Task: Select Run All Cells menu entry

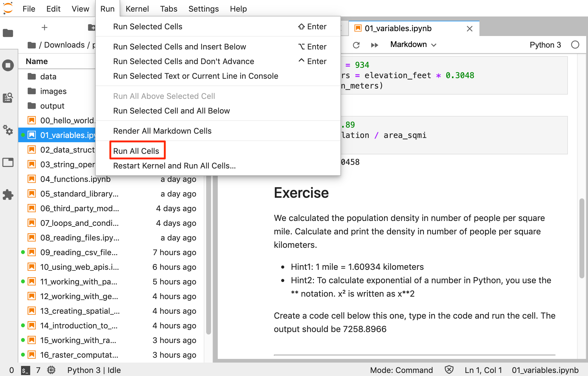Action: [136, 151]
